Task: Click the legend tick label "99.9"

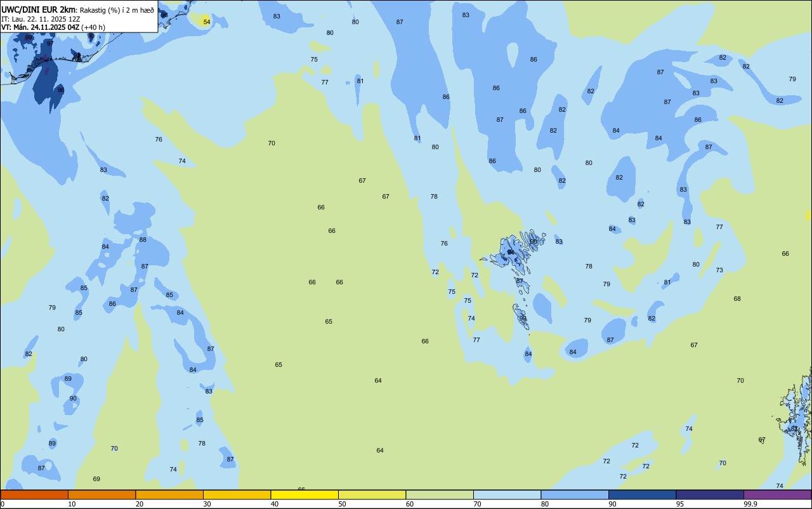Action: pos(751,504)
